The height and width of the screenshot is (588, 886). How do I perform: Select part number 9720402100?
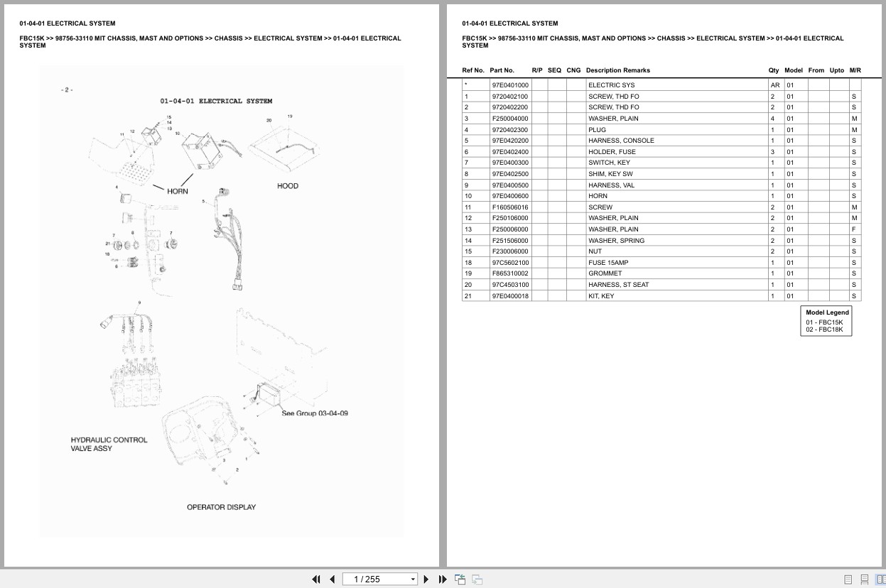[509, 97]
